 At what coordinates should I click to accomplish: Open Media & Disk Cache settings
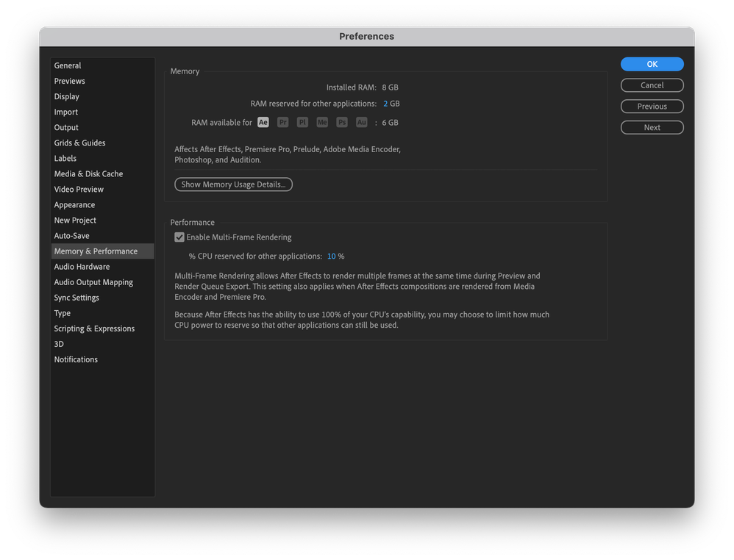102,173
